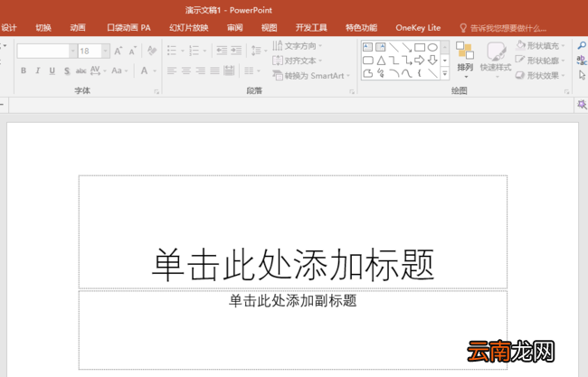Viewport: 588px width, 377px height.
Task: Select the Elbow Arrow Connector shape
Action: pyautogui.click(x=406, y=61)
